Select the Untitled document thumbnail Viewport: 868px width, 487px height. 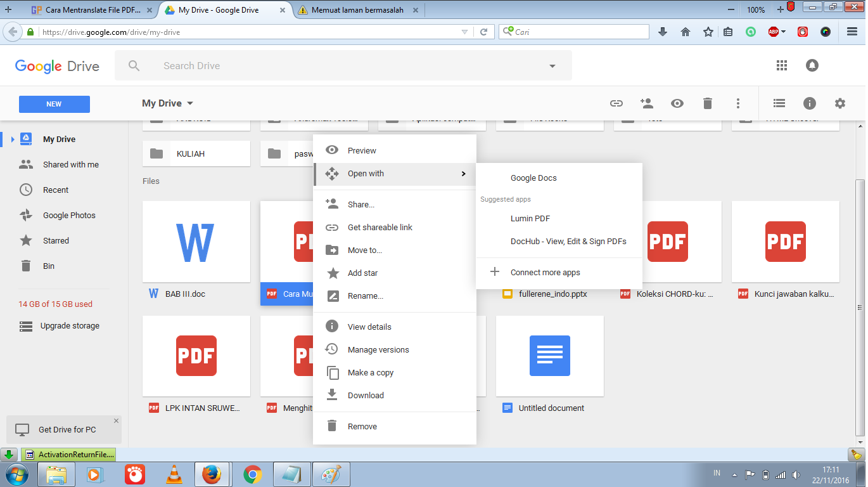(x=550, y=356)
